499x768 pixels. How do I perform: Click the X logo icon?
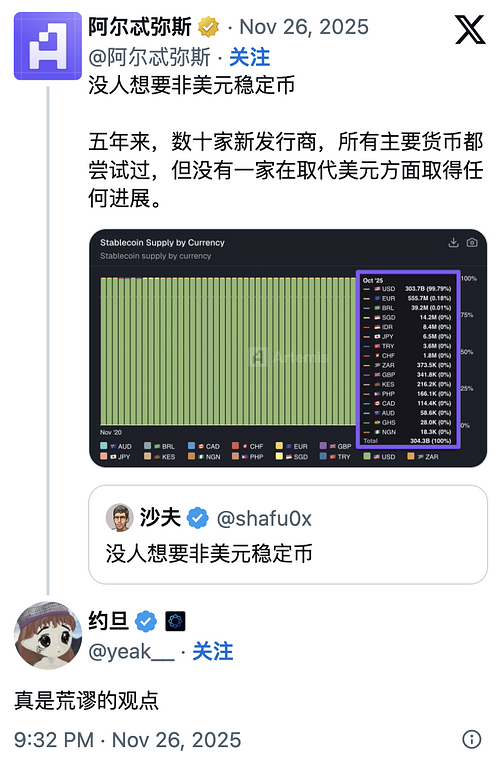coord(470,29)
